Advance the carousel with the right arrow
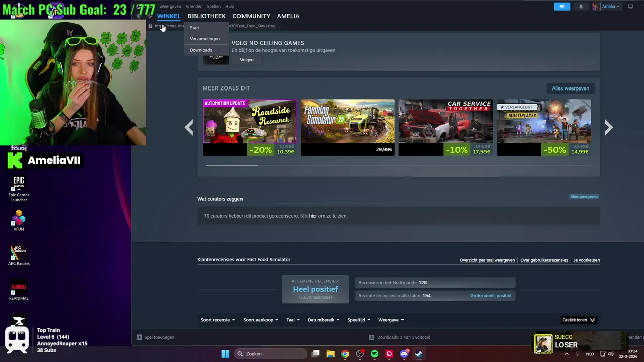The image size is (644, 362). click(608, 127)
